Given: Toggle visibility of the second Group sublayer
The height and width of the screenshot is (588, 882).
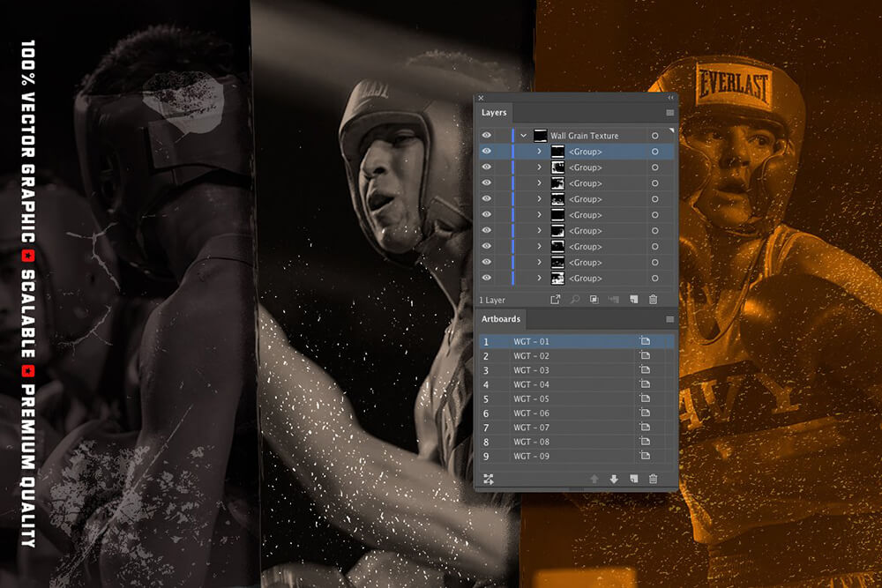Looking at the screenshot, I should click(486, 167).
